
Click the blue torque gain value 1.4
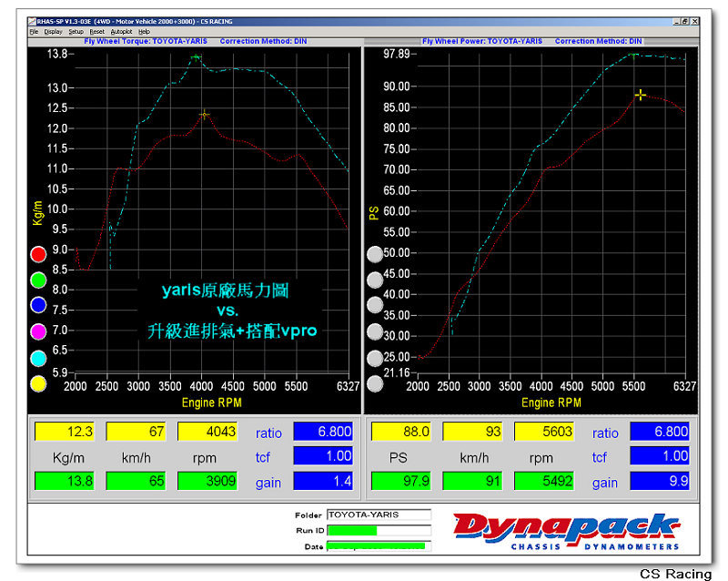tap(323, 481)
